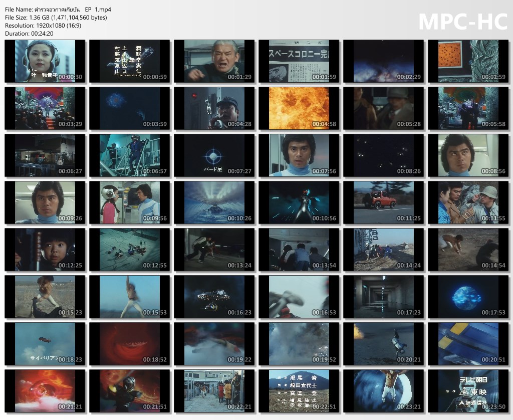Click the cracked ground frame at 00:12:55
This screenshot has height=420, width=513.
point(130,250)
